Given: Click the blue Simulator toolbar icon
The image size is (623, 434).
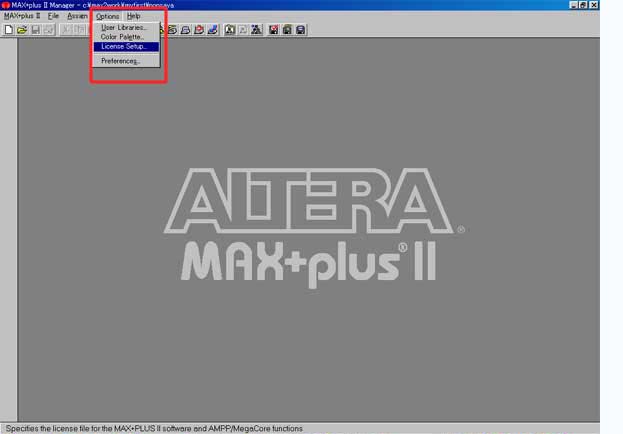Looking at the screenshot, I should (x=213, y=30).
